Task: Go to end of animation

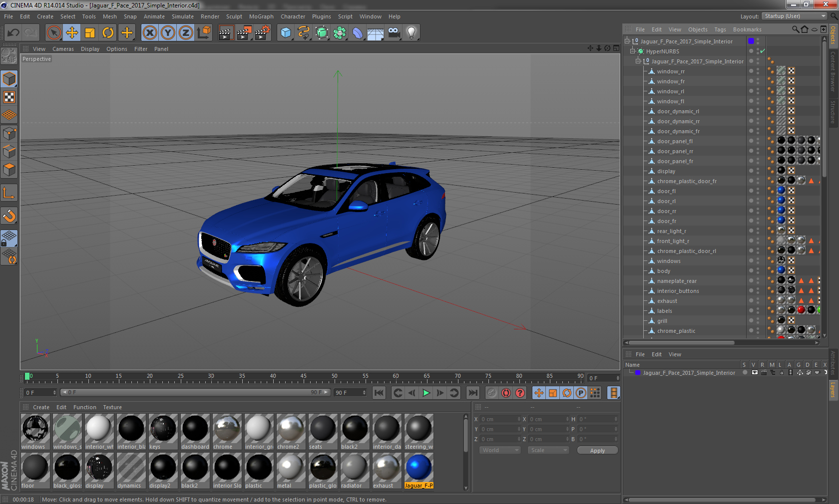Action: click(473, 393)
